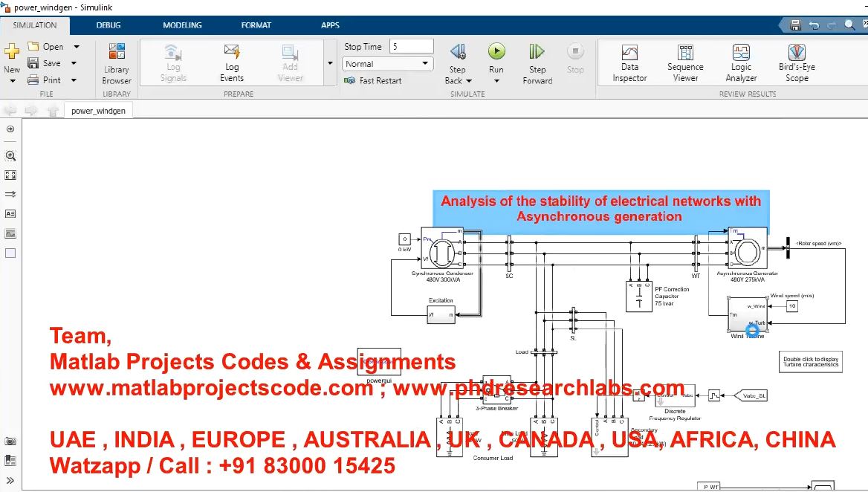Select the Vabc_SL From tag block

point(750,395)
